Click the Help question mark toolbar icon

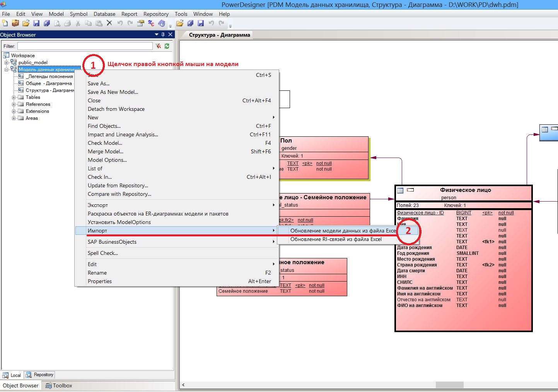(162, 23)
